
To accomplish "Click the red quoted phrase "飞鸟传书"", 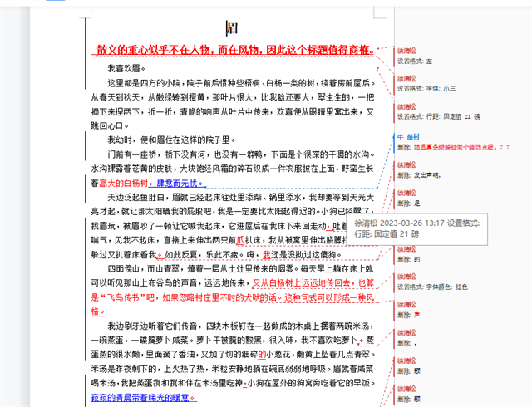I will pos(123,298).
